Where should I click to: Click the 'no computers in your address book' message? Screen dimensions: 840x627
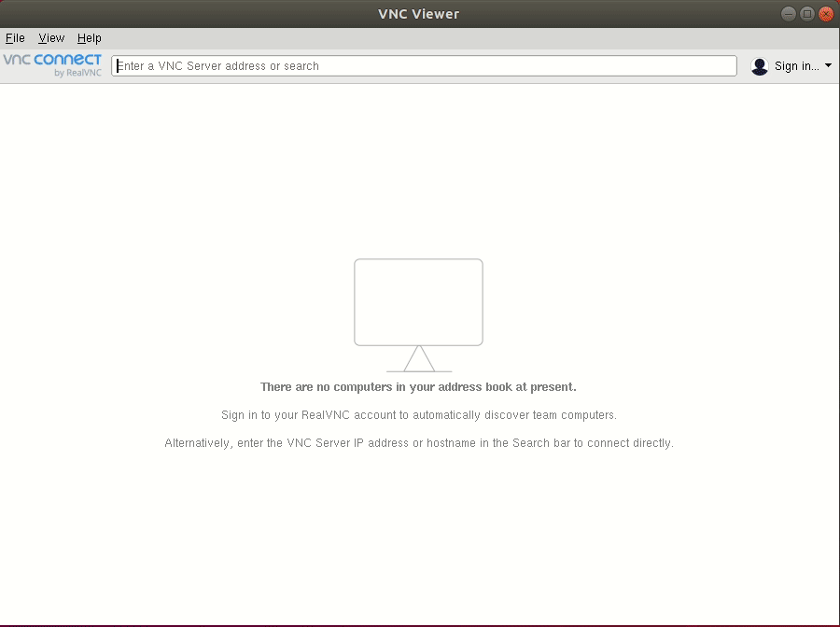(x=418, y=387)
